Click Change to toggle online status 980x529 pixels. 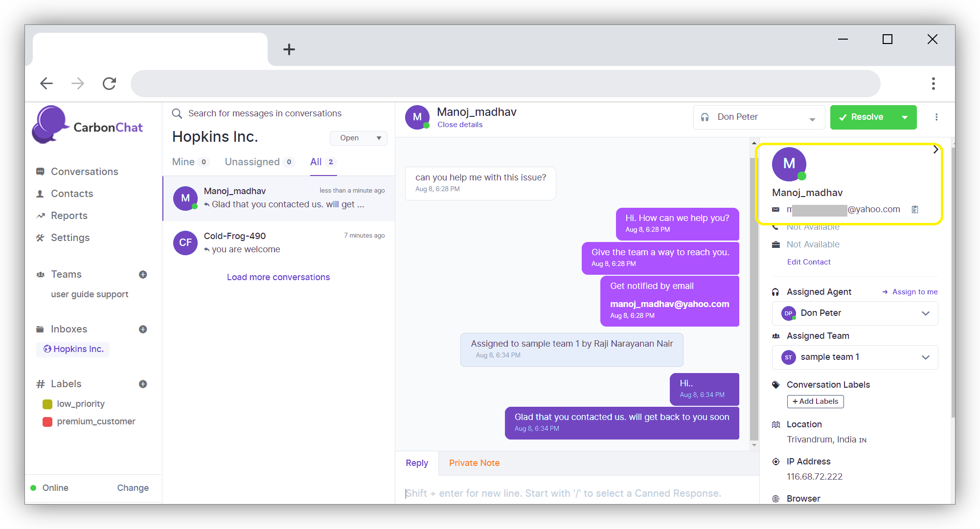click(x=133, y=488)
